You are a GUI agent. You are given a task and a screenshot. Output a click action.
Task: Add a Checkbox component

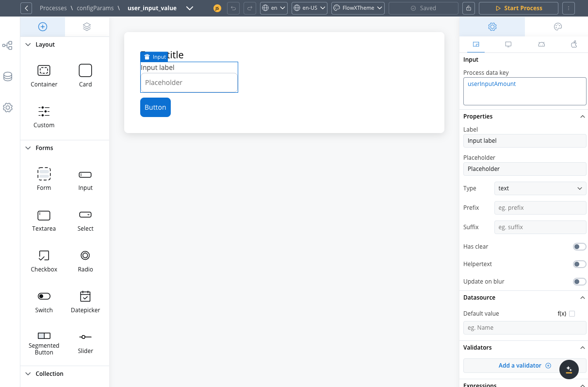click(x=44, y=261)
